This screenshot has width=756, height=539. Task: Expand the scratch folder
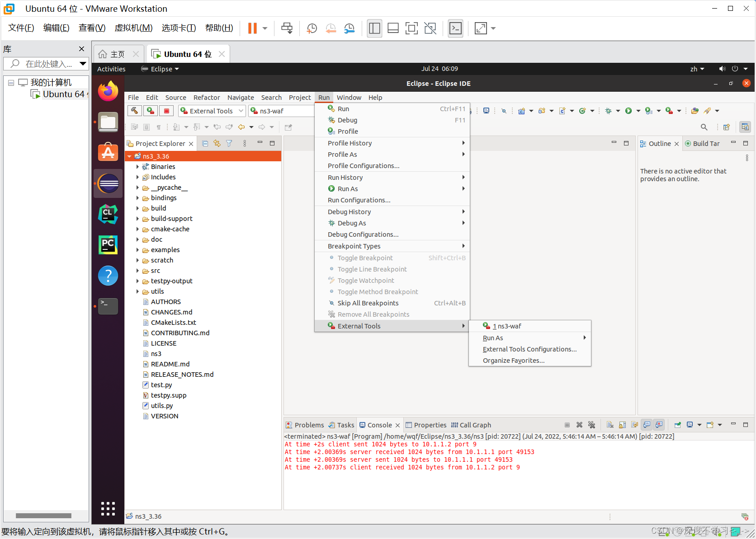(x=137, y=260)
